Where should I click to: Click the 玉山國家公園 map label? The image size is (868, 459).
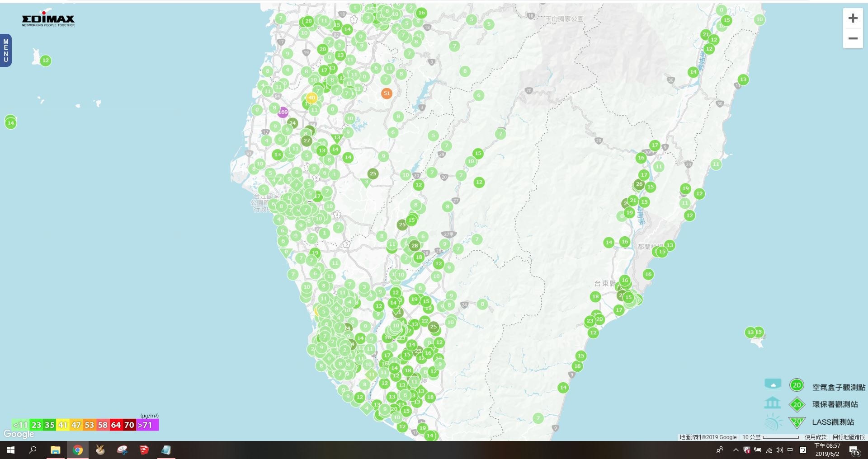point(564,19)
